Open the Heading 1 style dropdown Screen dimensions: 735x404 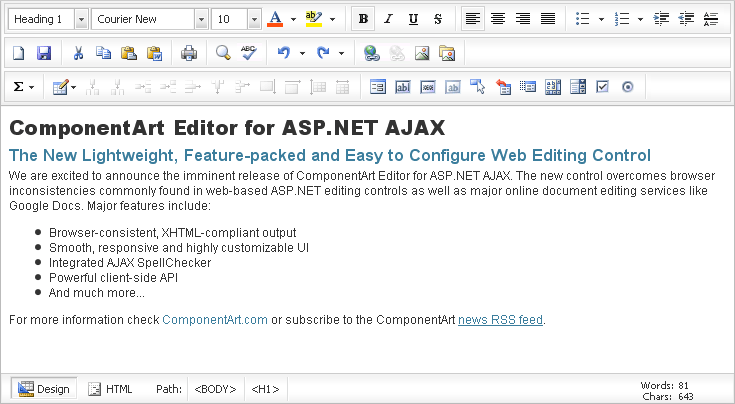82,19
